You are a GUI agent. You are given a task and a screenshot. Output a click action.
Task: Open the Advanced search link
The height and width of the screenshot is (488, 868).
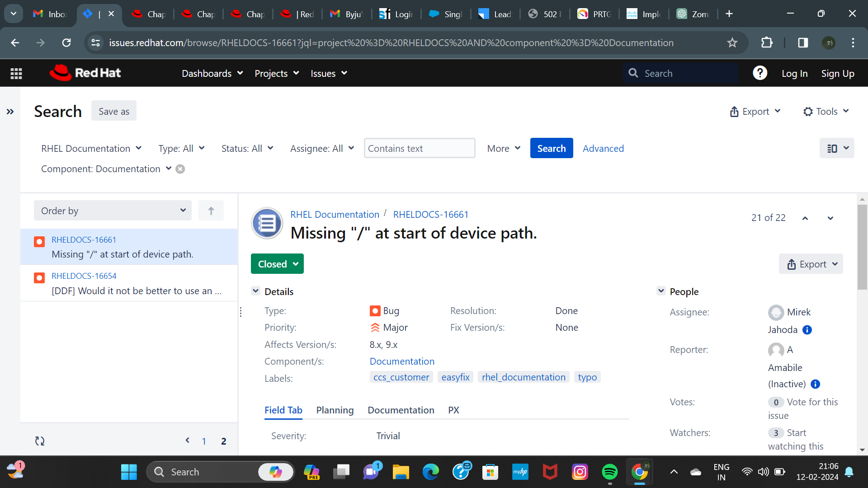(603, 149)
